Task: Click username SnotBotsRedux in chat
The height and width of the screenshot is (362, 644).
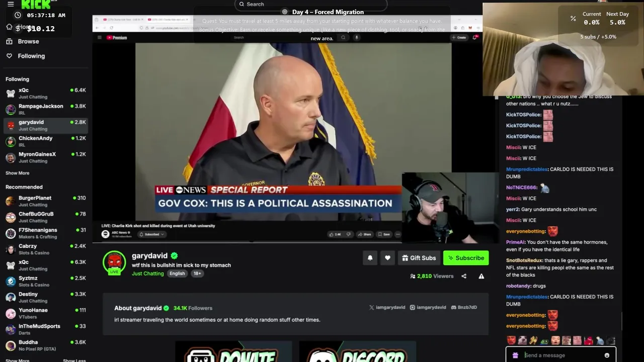Action: point(524,260)
